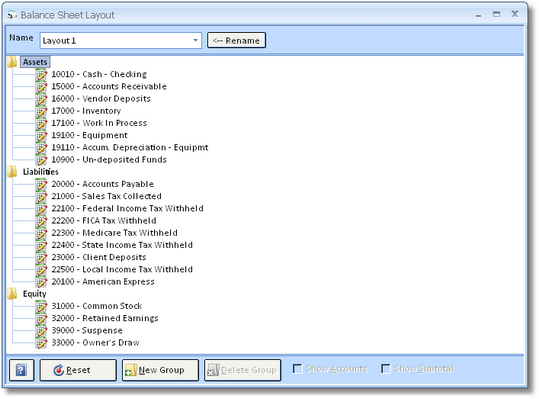The image size is (539, 399).
Task: Click the icon beside 20000 - Accounts Payable
Action: click(41, 184)
